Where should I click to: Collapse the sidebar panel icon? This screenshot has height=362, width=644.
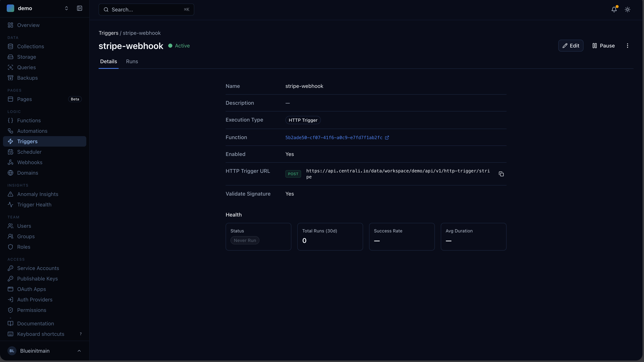(80, 8)
